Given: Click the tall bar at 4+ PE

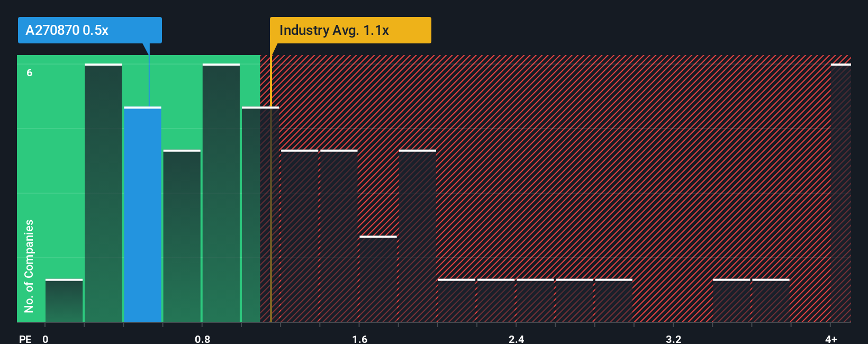Looking at the screenshot, I should pos(840,193).
